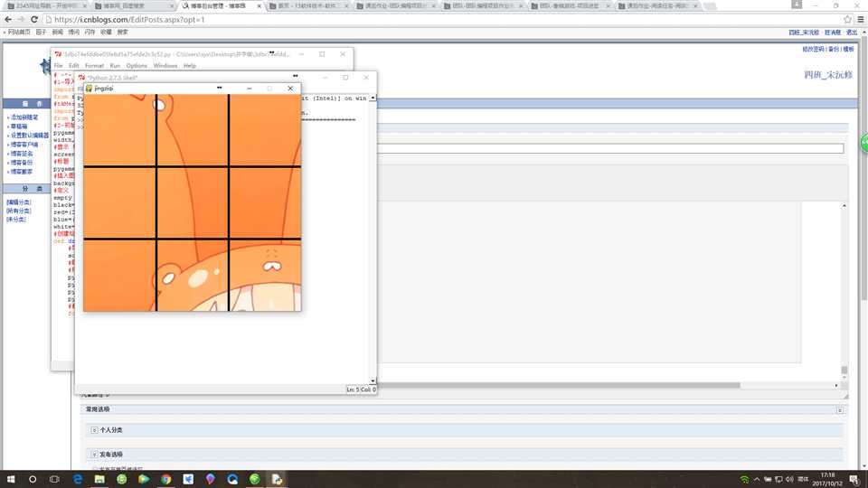Screen dimensions: 868x488
Task: Click 网站首页 in the top navigation
Action: (19, 33)
